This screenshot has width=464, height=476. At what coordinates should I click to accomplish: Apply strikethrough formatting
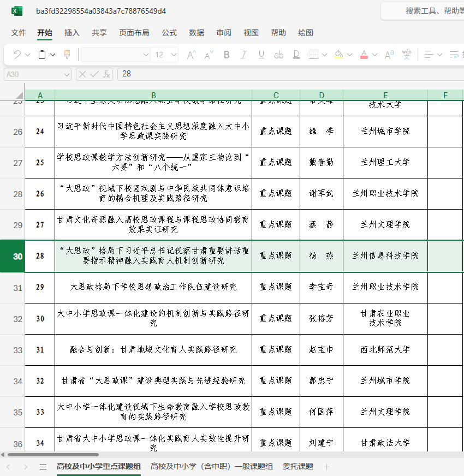(279, 55)
